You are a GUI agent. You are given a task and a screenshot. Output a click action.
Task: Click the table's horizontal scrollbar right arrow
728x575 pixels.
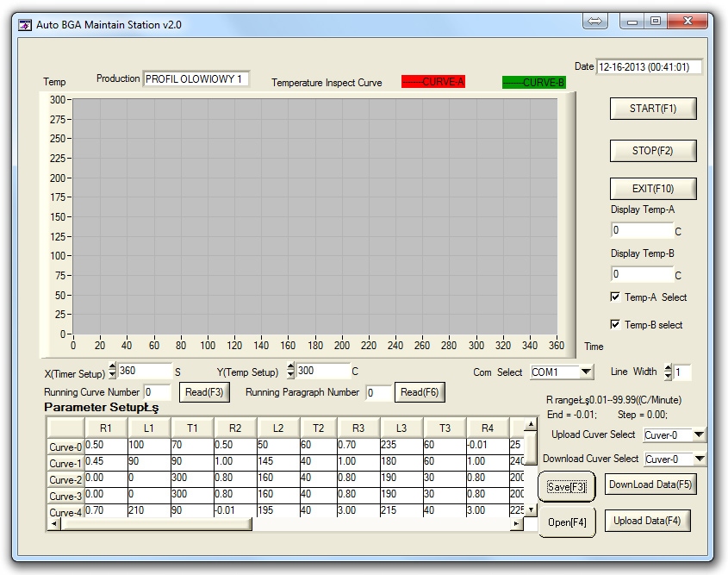pyautogui.click(x=516, y=523)
